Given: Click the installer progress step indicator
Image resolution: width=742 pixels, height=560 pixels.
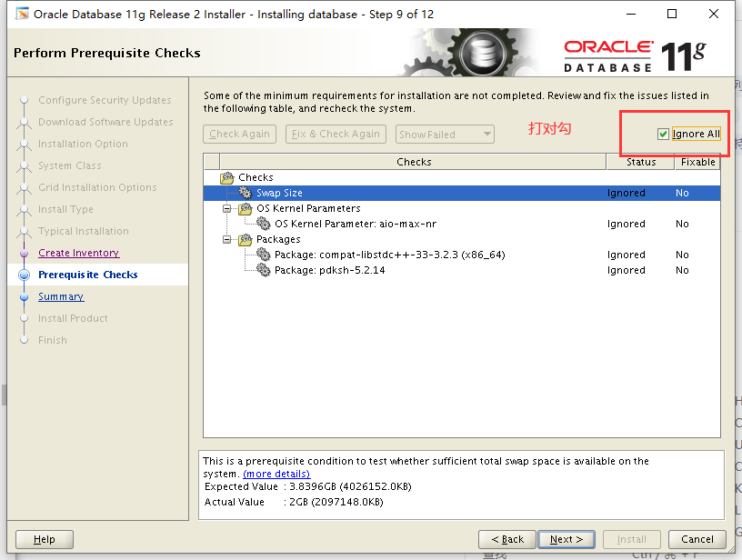Looking at the screenshot, I should pos(25,275).
